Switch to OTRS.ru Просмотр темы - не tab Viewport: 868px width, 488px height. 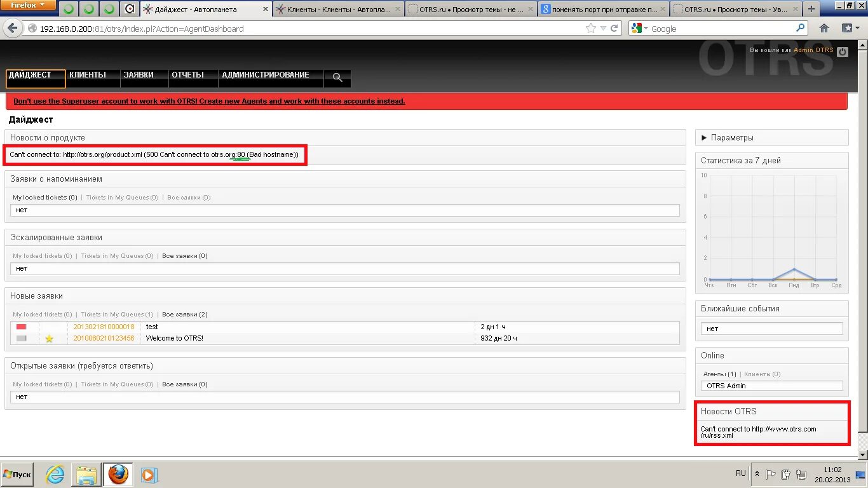[471, 10]
